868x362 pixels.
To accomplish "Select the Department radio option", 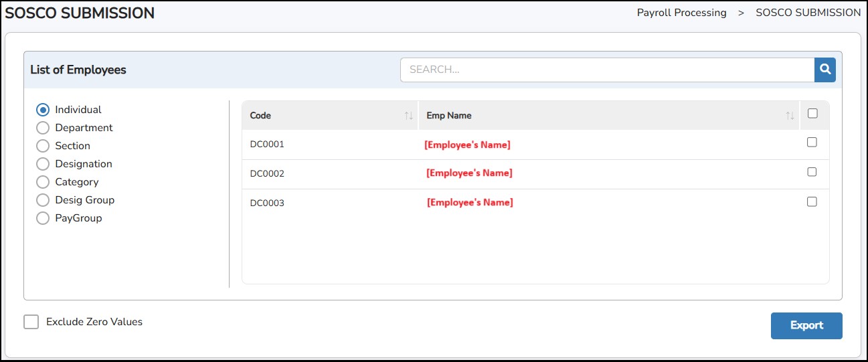I will pyautogui.click(x=43, y=128).
